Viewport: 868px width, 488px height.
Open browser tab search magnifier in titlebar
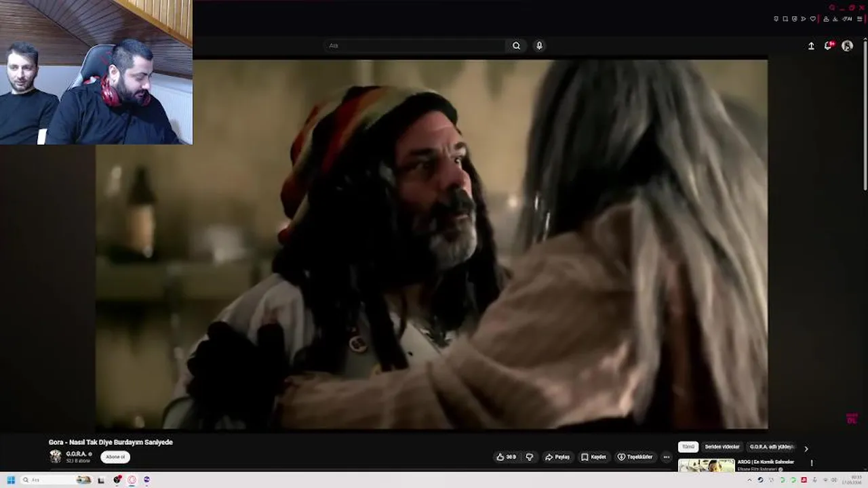832,7
